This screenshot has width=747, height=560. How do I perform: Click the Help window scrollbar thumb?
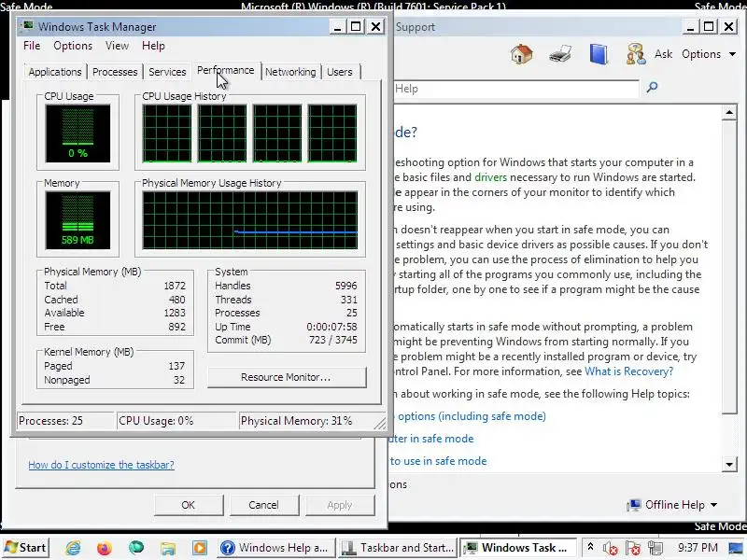(729, 267)
